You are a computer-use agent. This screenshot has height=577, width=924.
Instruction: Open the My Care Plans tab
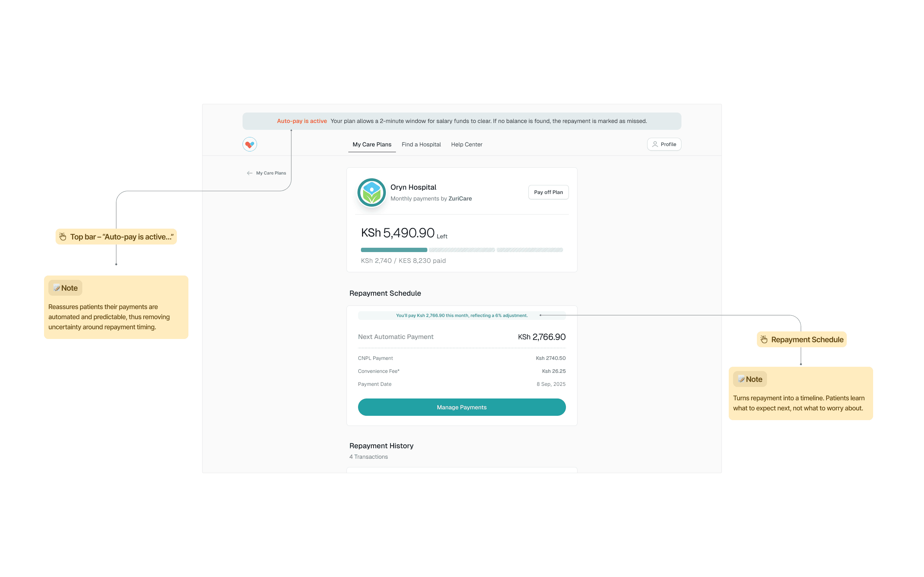click(x=371, y=144)
